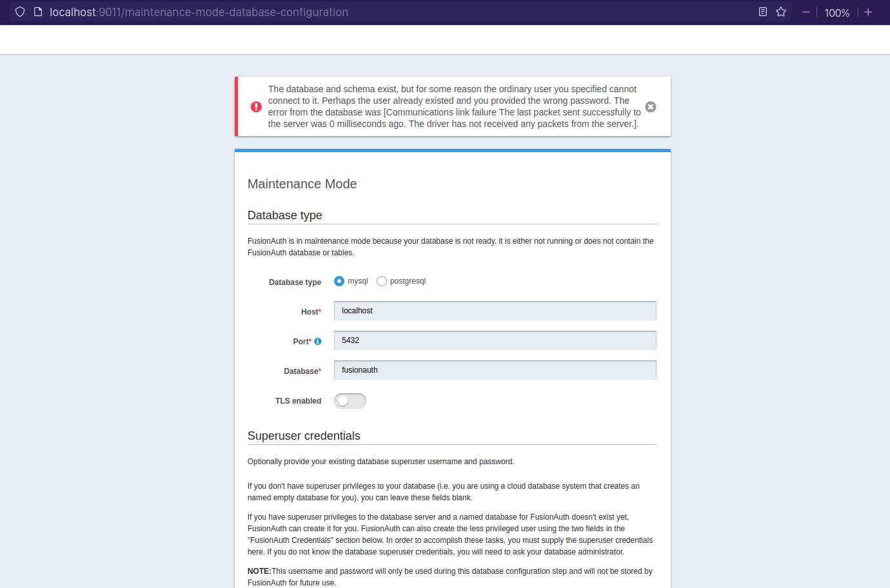Click the page info icon in address bar

[38, 12]
